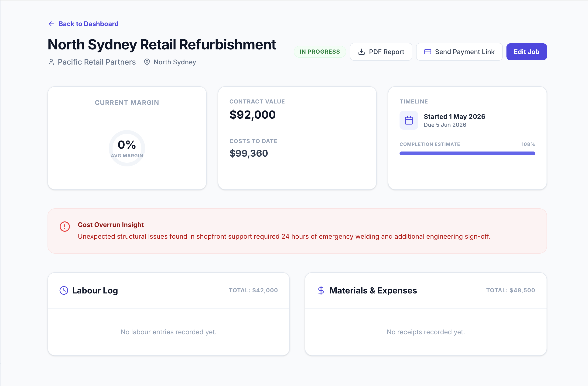Image resolution: width=588 pixels, height=386 pixels.
Task: Click 'No receipts recorded yet.' text
Action: coord(426,332)
